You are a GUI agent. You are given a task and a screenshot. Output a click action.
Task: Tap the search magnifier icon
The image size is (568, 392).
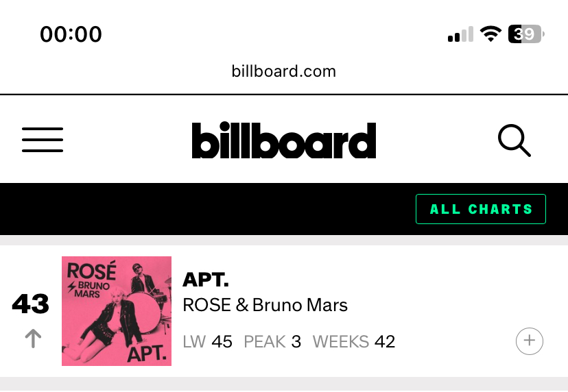[x=514, y=140]
